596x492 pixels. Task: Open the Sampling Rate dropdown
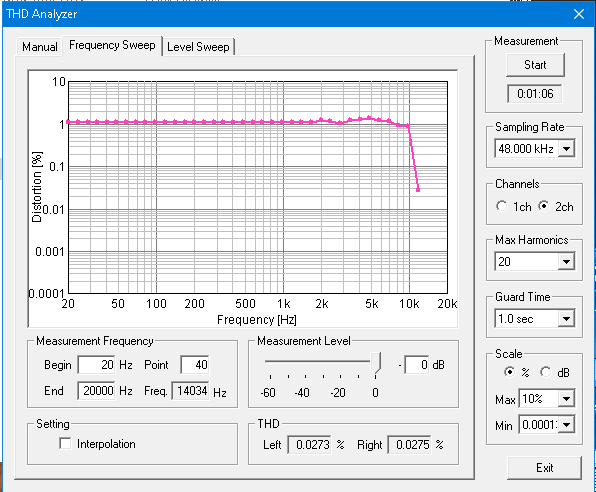pyautogui.click(x=566, y=149)
